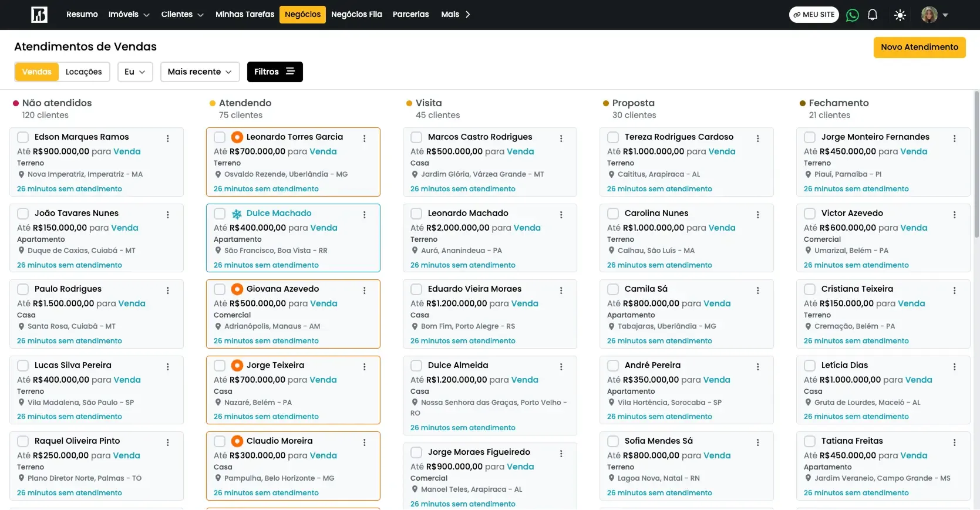Check the box for João Tavares Nunes
The height and width of the screenshot is (510, 980).
tap(23, 214)
